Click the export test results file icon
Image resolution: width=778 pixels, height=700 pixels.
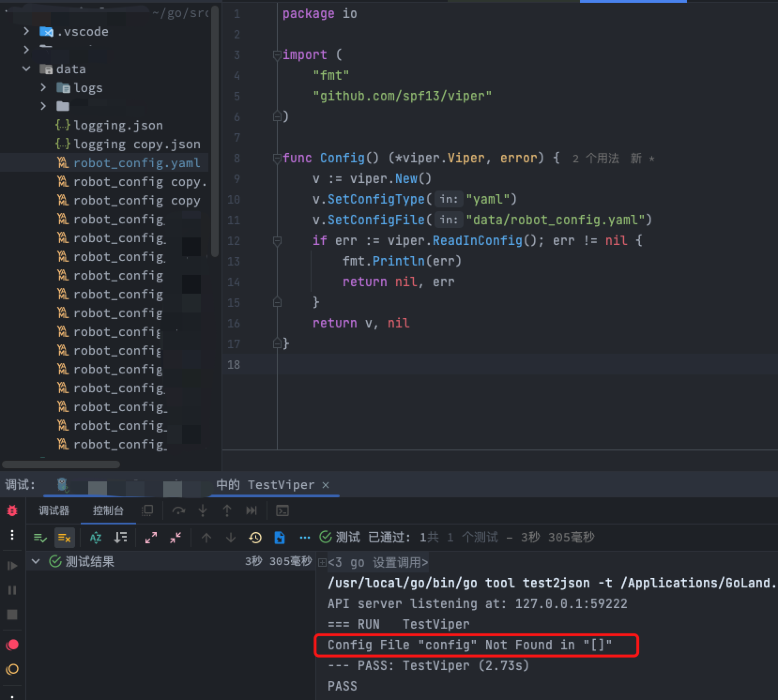click(x=280, y=538)
